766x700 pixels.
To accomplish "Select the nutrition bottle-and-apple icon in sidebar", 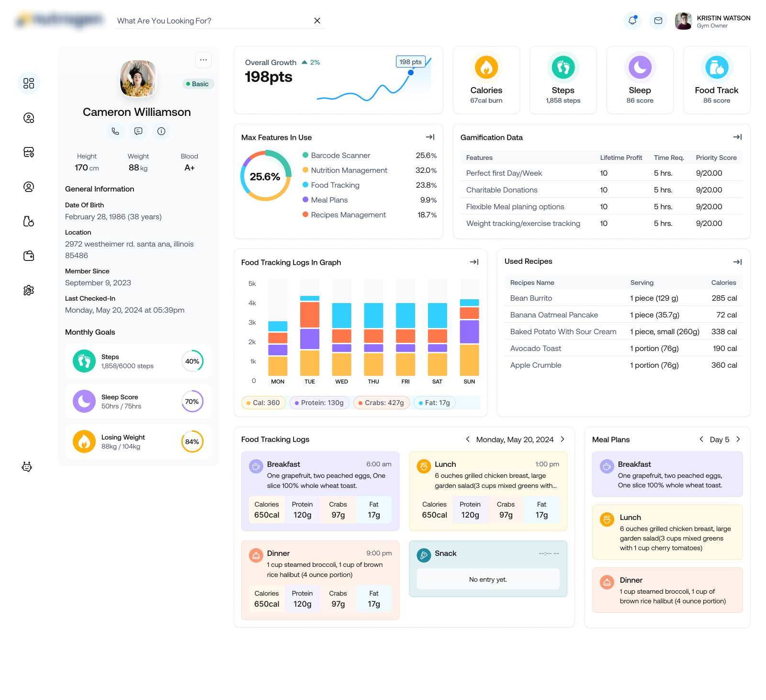I will (29, 221).
